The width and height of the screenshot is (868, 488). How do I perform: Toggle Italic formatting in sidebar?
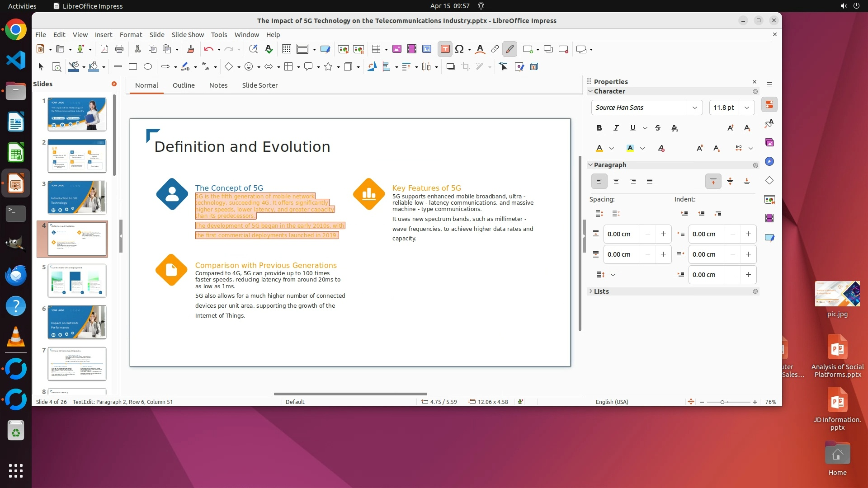616,128
